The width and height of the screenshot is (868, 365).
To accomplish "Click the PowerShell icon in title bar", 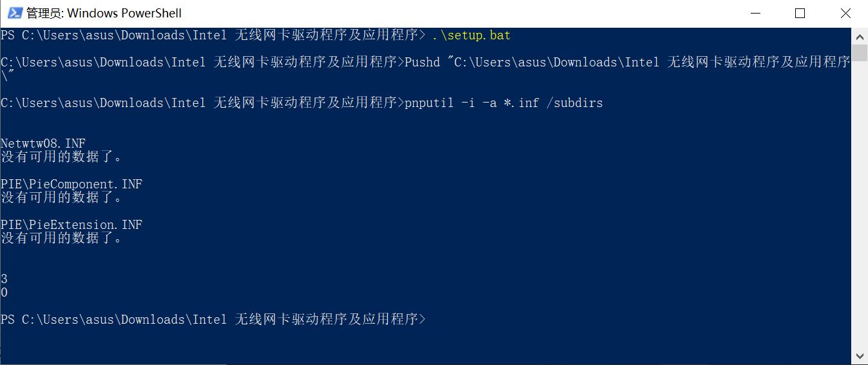I will [15, 13].
